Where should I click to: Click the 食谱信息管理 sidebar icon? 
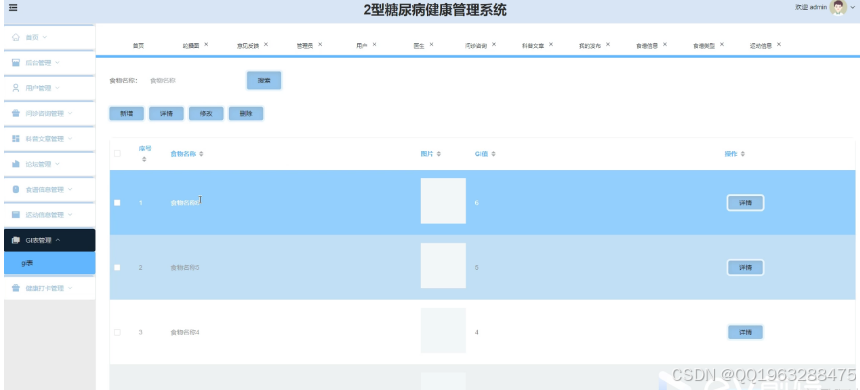[x=16, y=189]
